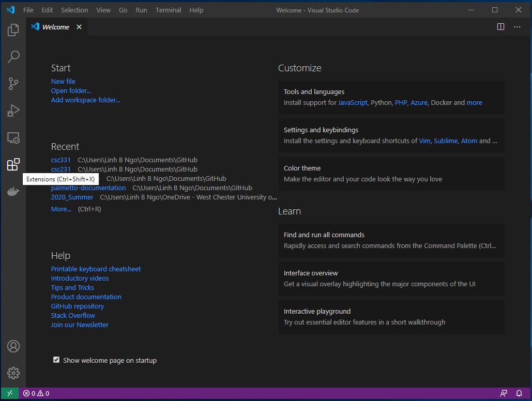Open Find and run all commands card
The image size is (532, 401).
click(391, 240)
